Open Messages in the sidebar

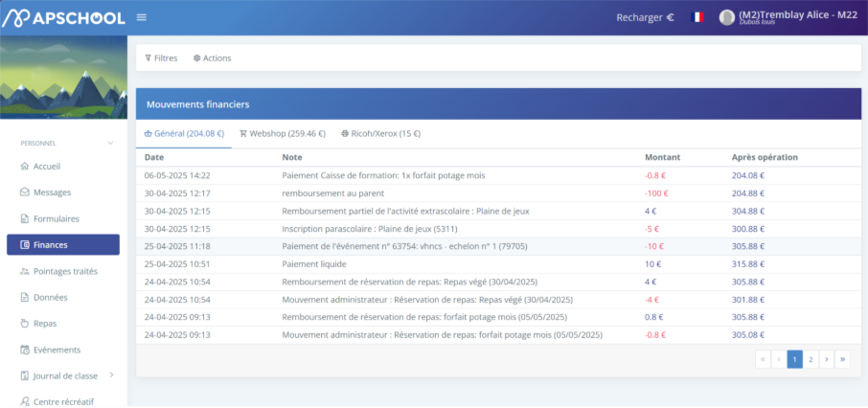click(52, 193)
